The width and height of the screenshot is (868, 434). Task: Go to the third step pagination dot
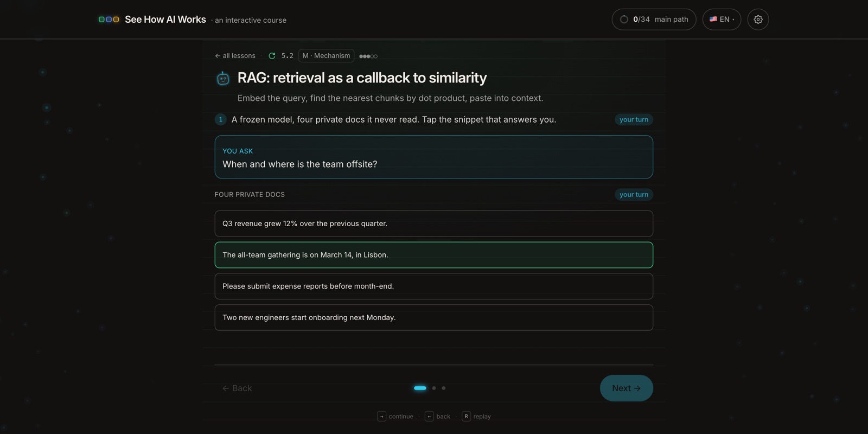click(x=444, y=388)
